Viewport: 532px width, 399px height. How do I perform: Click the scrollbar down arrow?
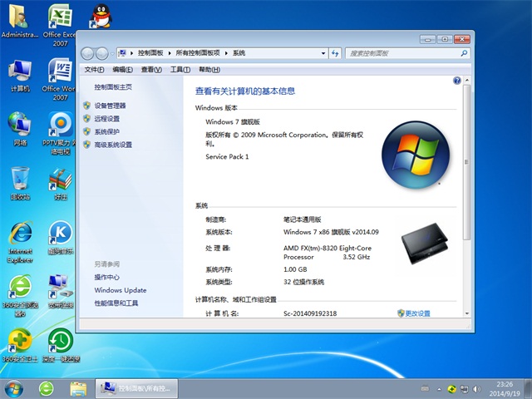(467, 313)
